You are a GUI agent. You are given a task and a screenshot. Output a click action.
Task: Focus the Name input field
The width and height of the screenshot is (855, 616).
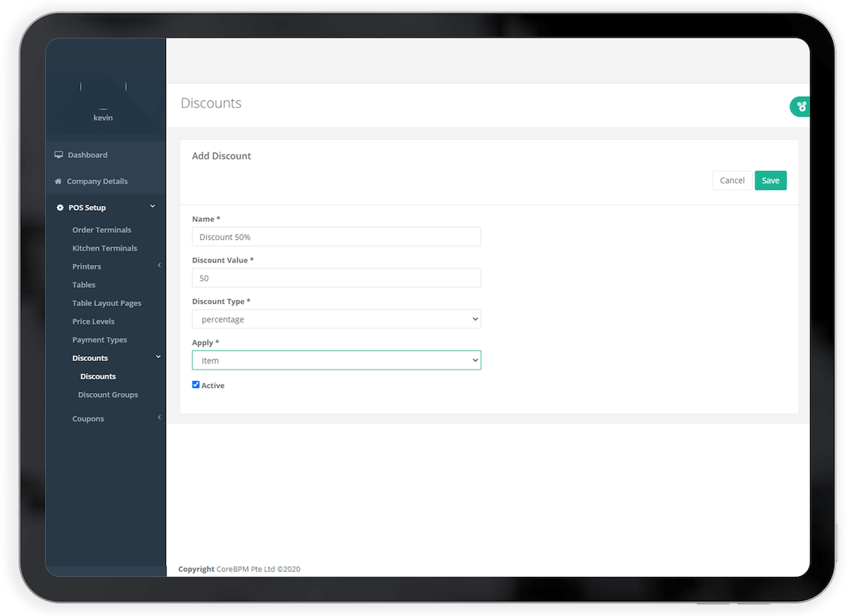(x=336, y=236)
